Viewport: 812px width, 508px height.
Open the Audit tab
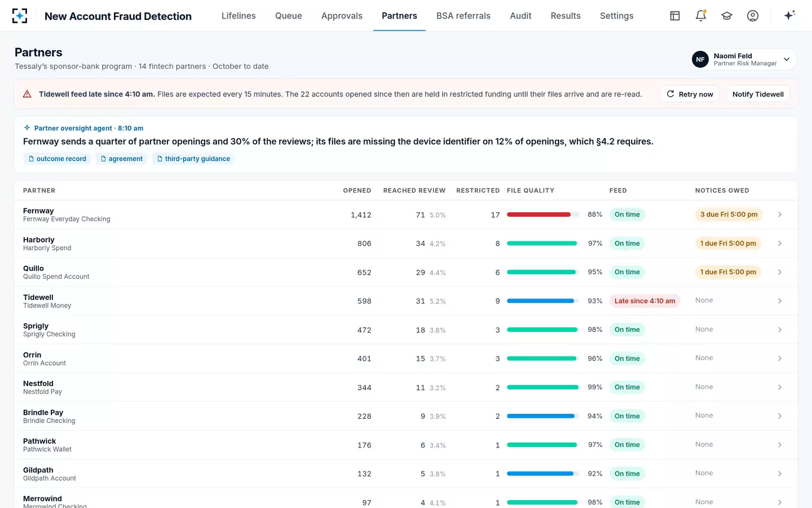point(520,16)
